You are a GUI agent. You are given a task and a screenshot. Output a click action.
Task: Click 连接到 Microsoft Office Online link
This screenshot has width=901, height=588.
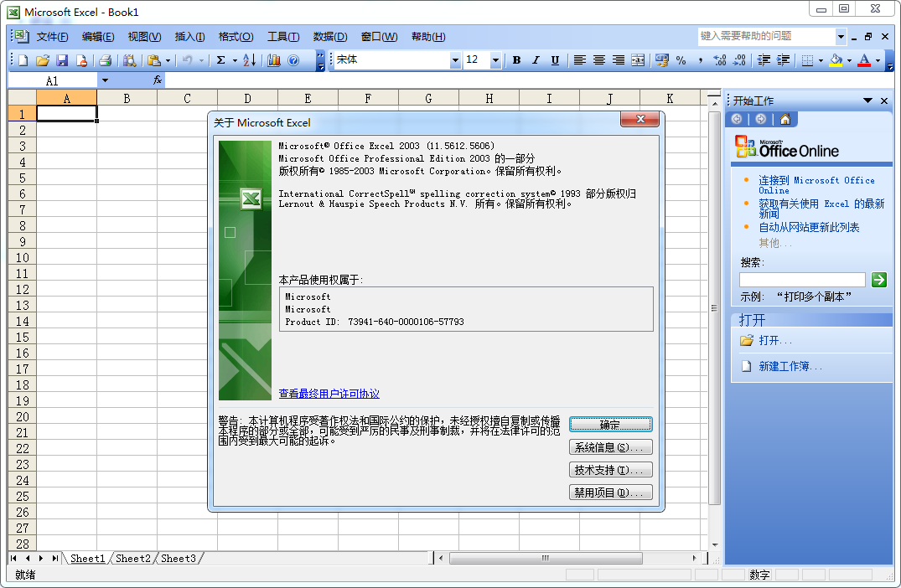click(x=816, y=185)
